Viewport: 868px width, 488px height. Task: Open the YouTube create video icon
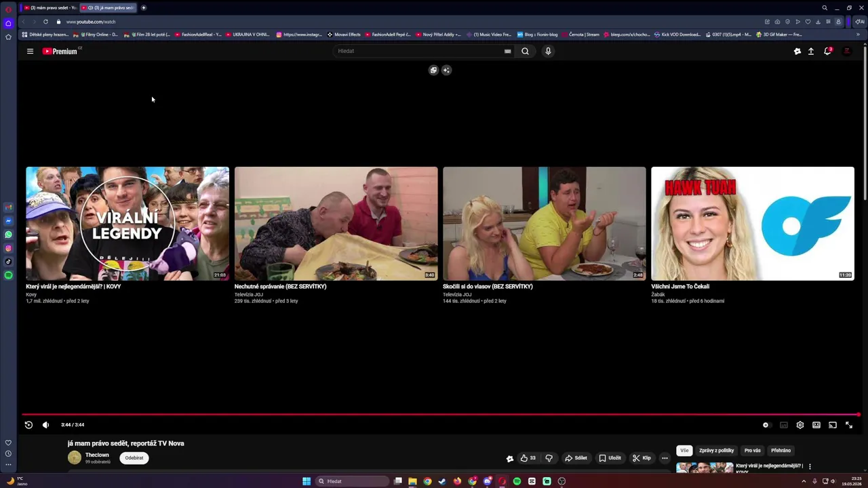pos(797,52)
